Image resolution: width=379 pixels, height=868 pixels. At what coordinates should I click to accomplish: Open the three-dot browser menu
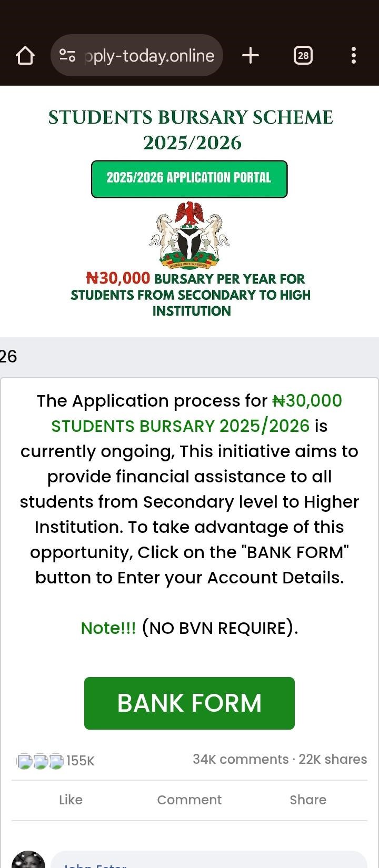[x=353, y=55]
